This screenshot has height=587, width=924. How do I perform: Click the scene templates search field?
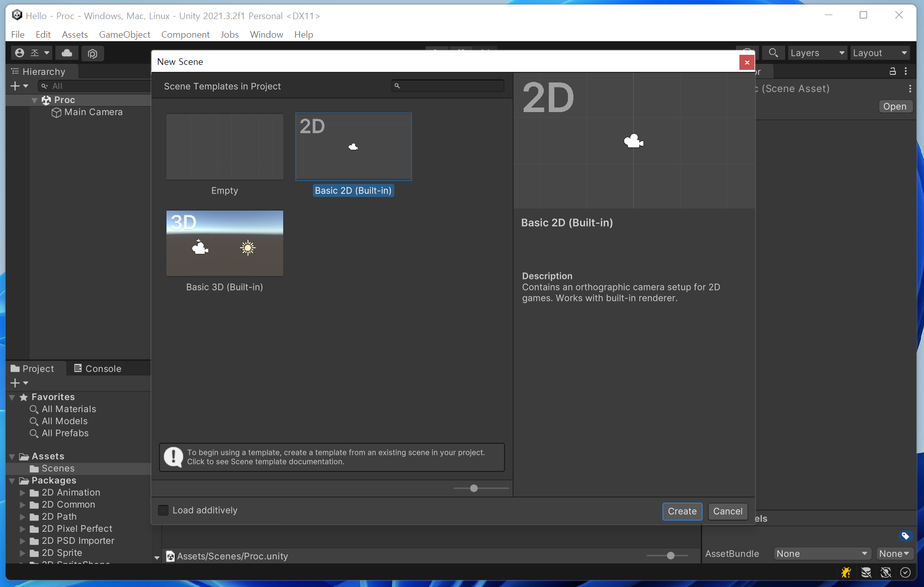click(448, 86)
